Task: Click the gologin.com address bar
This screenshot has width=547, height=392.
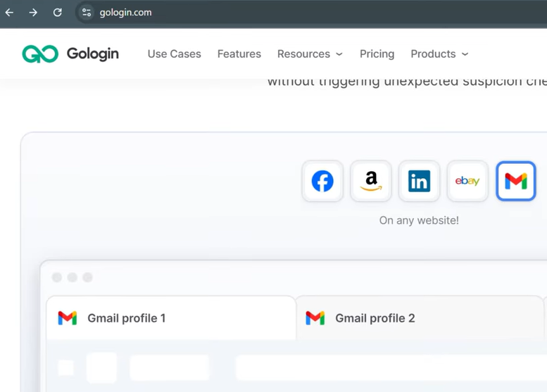Action: tap(310, 13)
